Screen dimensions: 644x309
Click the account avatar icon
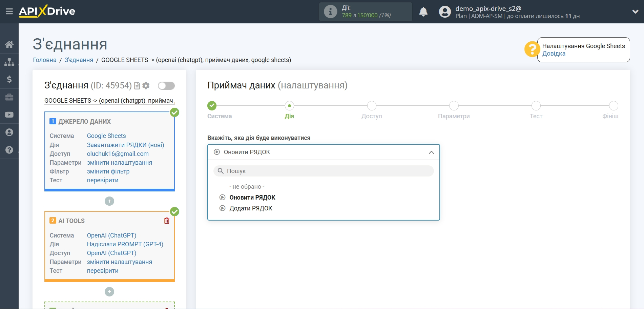click(445, 12)
